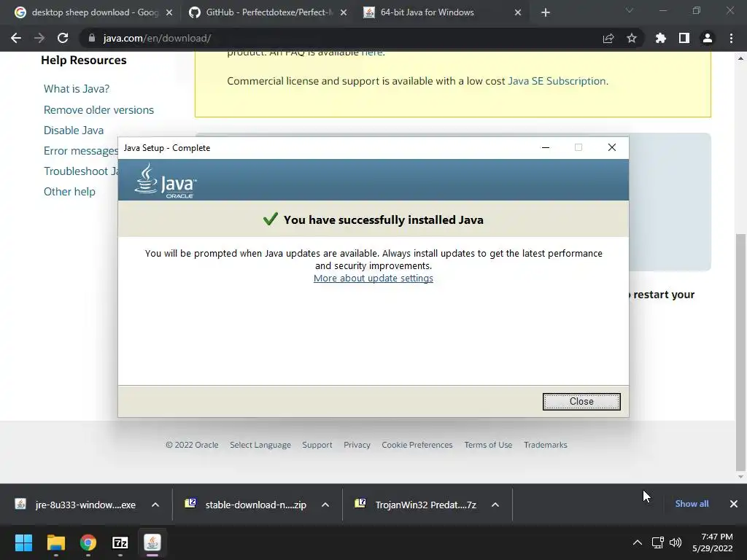Open Chrome from the taskbar
Viewport: 747px width, 560px height.
pyautogui.click(x=88, y=542)
